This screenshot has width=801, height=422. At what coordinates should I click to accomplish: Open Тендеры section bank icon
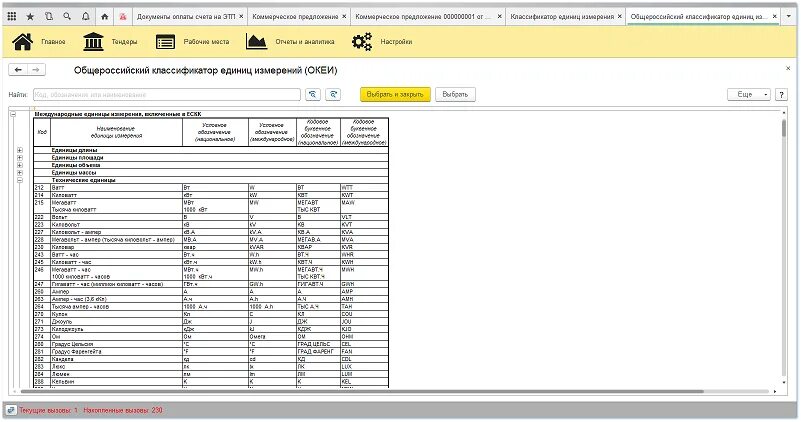click(x=93, y=41)
